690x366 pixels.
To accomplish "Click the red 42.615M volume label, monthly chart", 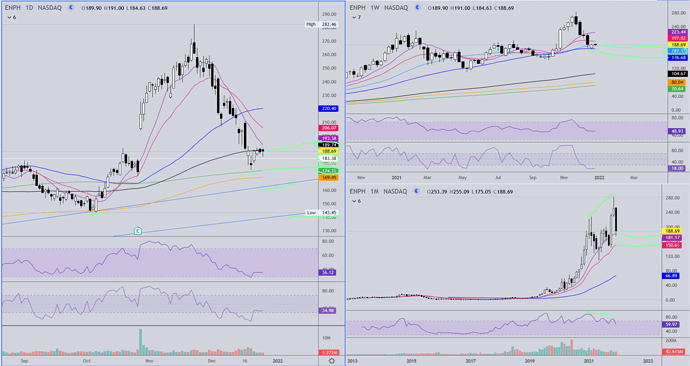I will [673, 352].
